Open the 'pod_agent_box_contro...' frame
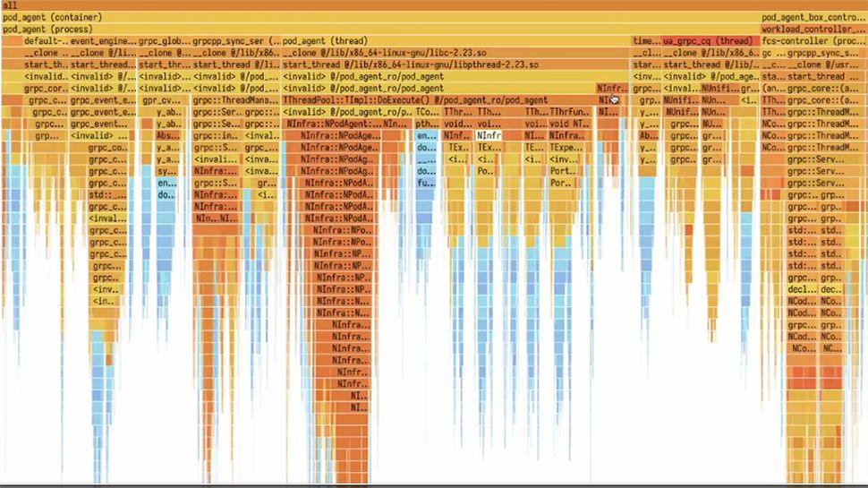Image resolution: width=868 pixels, height=488 pixels. pyautogui.click(x=813, y=17)
